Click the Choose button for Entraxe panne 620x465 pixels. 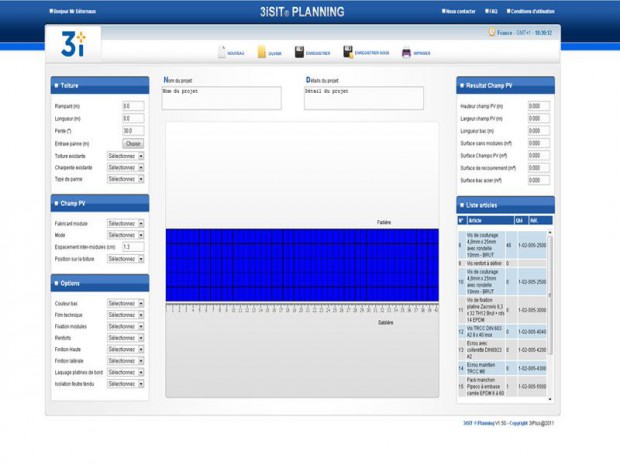point(133,144)
